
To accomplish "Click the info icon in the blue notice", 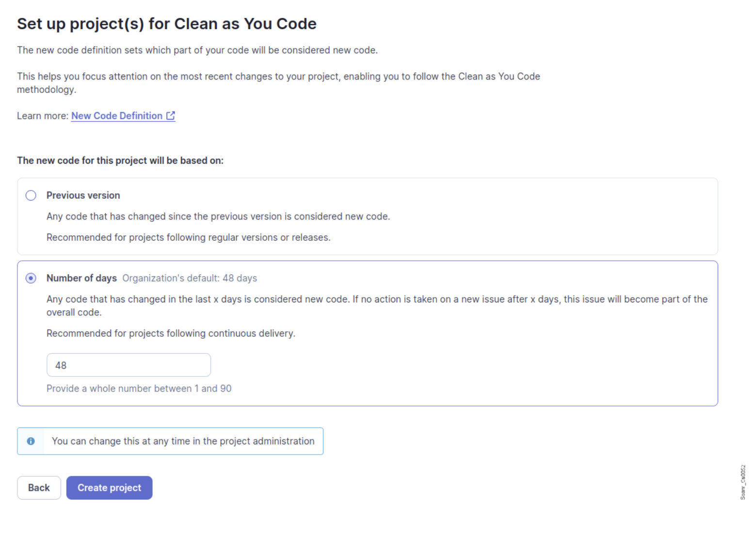I will tap(31, 441).
